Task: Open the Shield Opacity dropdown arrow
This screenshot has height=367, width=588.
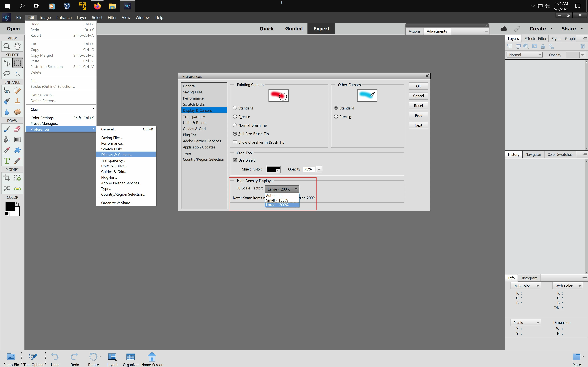Action: point(319,169)
